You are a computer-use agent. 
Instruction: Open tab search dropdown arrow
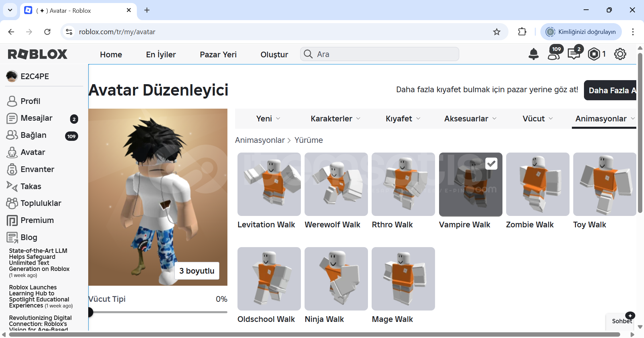point(10,10)
